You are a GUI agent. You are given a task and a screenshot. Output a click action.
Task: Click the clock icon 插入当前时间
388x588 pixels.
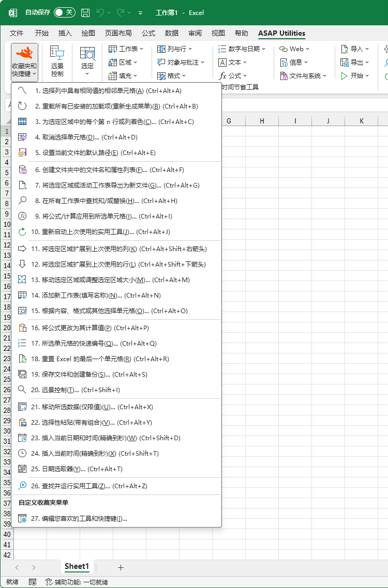click(23, 453)
